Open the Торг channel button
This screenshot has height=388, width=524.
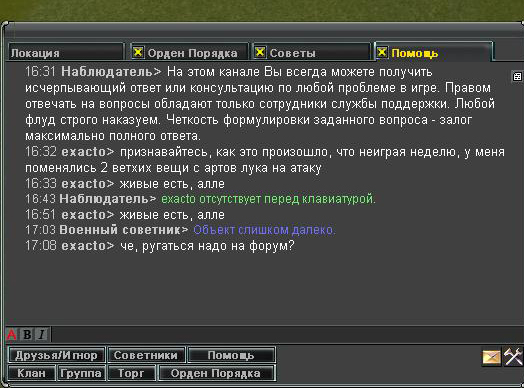[x=131, y=373]
